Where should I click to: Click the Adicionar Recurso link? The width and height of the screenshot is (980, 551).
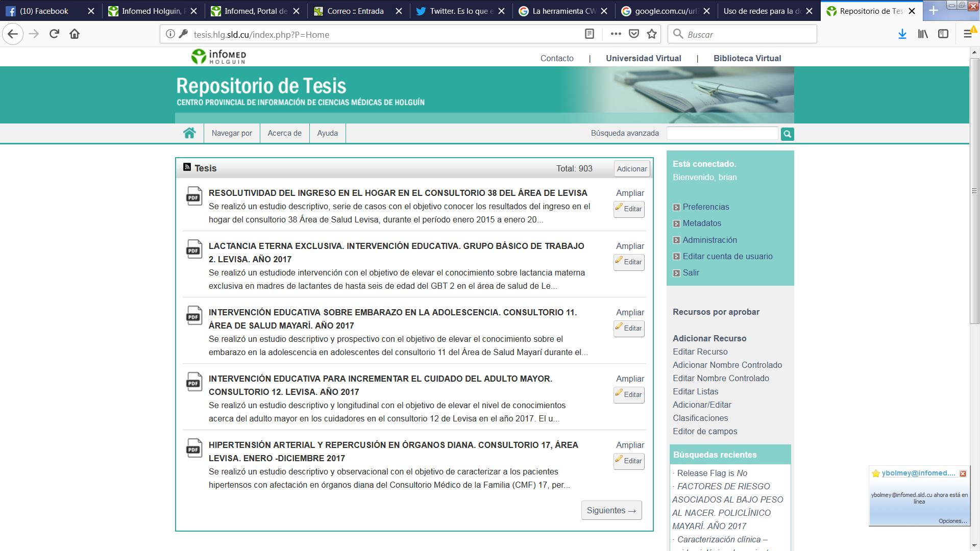(709, 338)
